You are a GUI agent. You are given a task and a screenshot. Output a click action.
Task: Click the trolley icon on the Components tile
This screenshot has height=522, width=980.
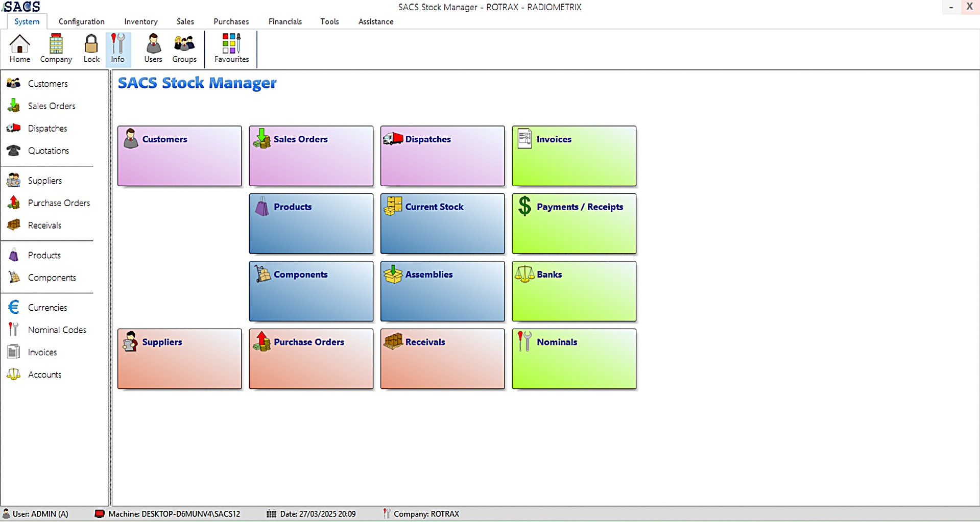(262, 274)
